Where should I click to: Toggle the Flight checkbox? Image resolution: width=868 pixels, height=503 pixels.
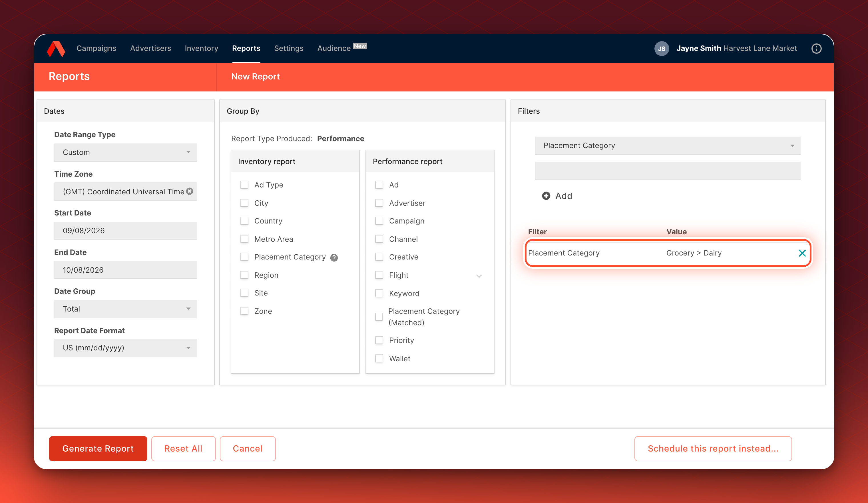pyautogui.click(x=379, y=275)
